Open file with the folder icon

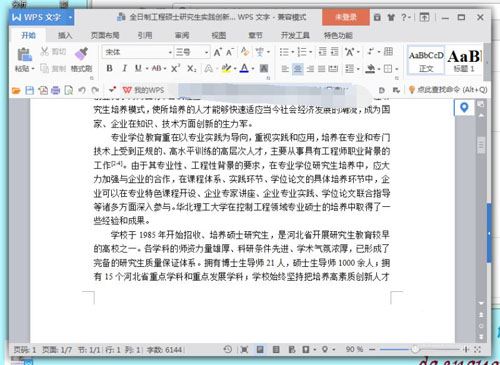(x=16, y=90)
